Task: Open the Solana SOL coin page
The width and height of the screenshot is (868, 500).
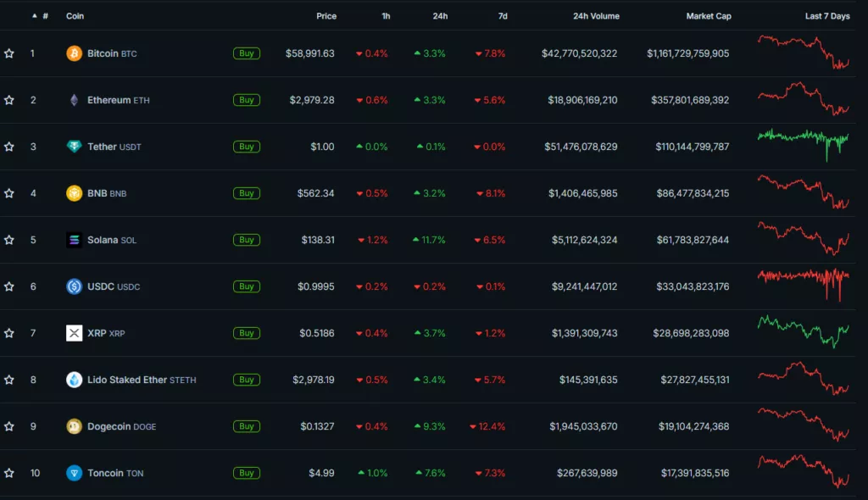Action: (112, 240)
